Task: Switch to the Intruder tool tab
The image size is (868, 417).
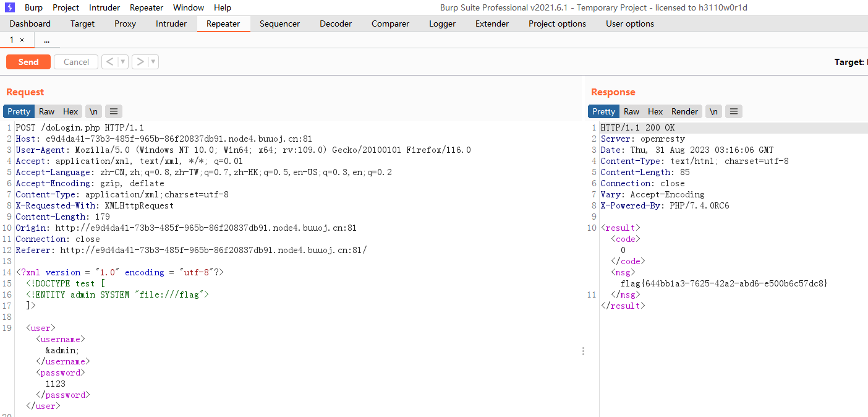Action: click(171, 24)
